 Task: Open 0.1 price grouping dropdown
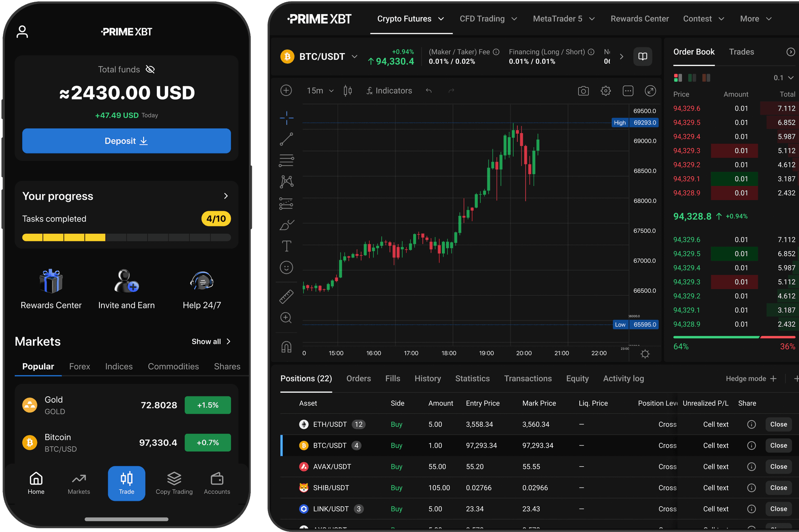click(x=784, y=78)
